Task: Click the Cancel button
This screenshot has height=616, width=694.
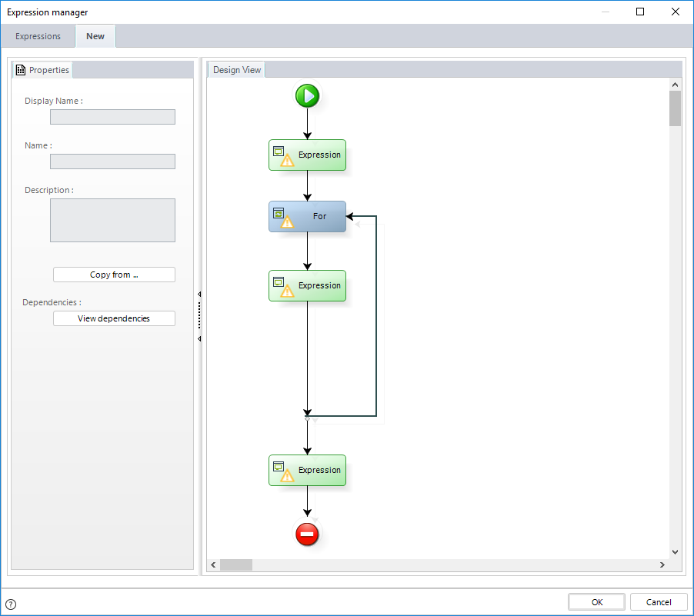Action: (x=659, y=602)
